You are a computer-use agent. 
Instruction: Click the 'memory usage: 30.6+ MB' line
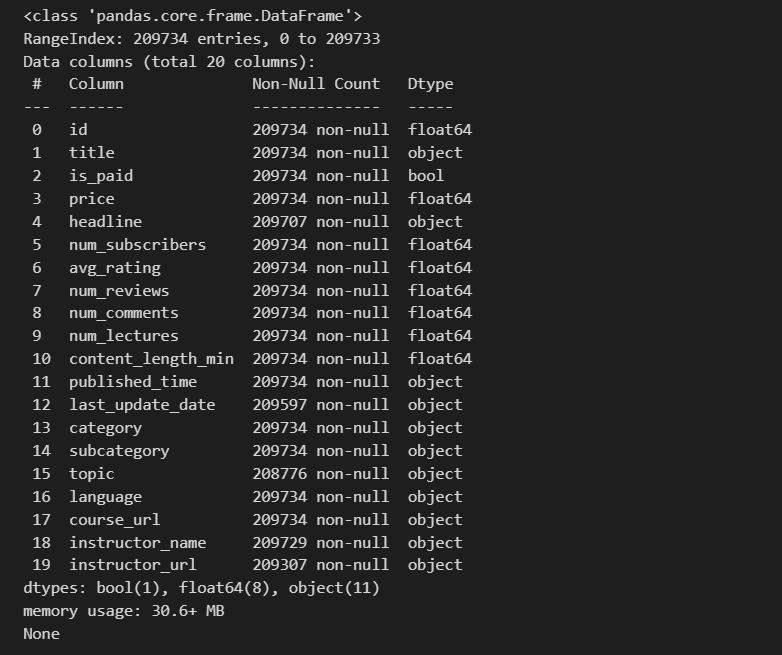coord(124,611)
